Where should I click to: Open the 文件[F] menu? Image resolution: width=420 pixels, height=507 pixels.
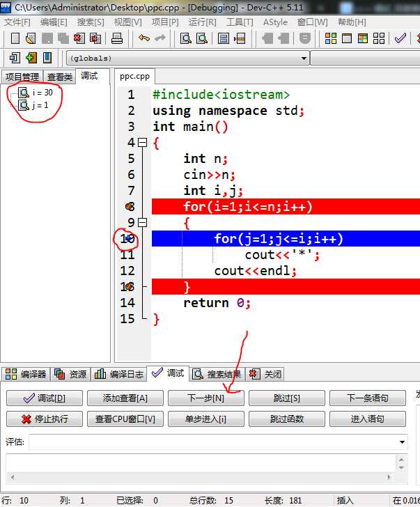tap(17, 22)
